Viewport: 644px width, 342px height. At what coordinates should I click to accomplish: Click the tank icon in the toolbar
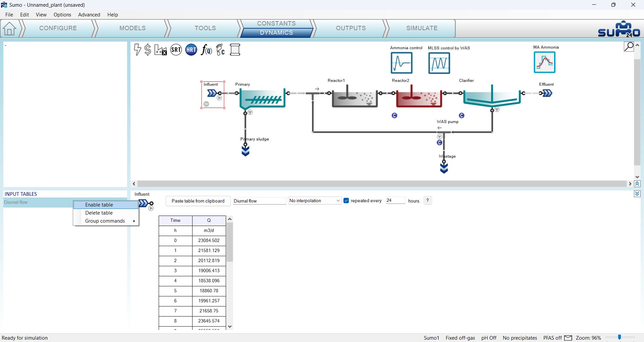[235, 50]
